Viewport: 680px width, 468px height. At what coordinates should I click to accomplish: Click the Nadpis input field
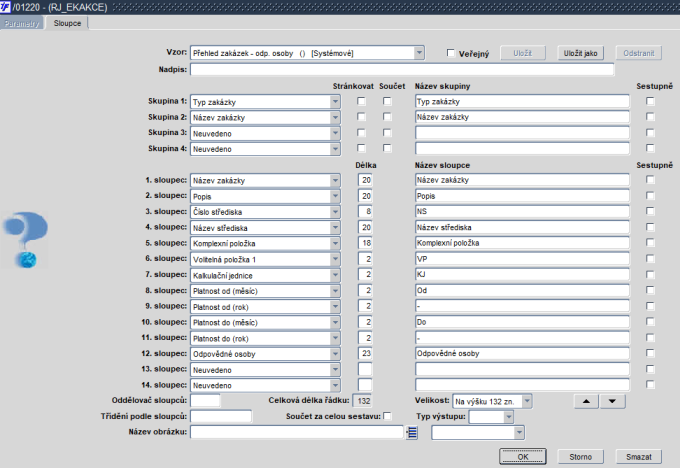click(402, 69)
